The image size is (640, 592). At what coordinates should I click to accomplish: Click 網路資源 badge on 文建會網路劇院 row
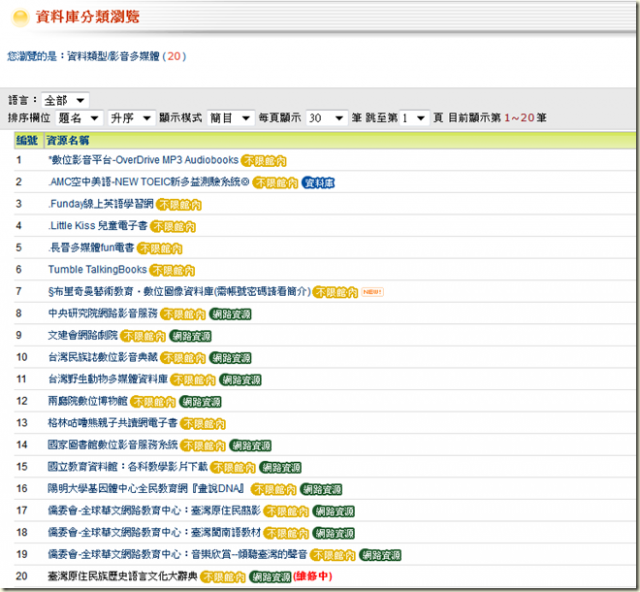(191, 336)
